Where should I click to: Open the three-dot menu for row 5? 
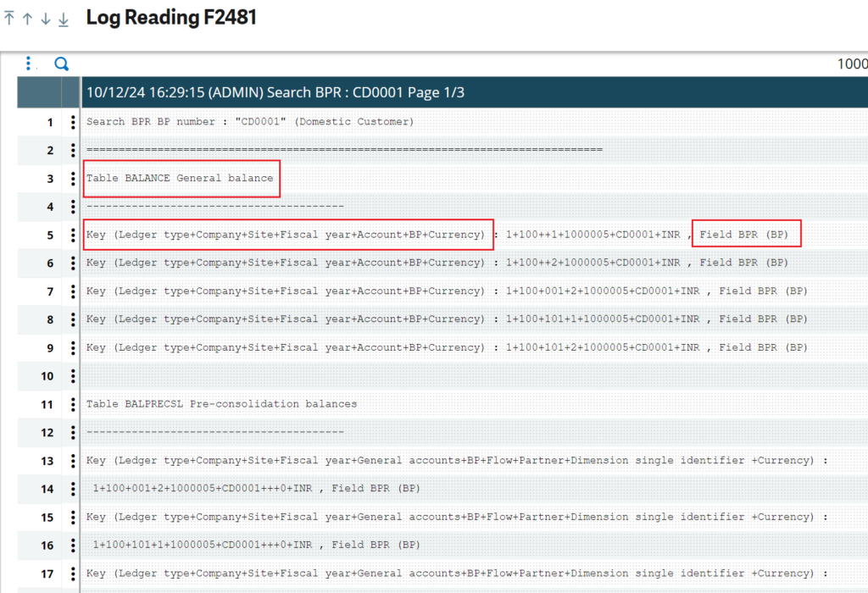pyautogui.click(x=73, y=235)
